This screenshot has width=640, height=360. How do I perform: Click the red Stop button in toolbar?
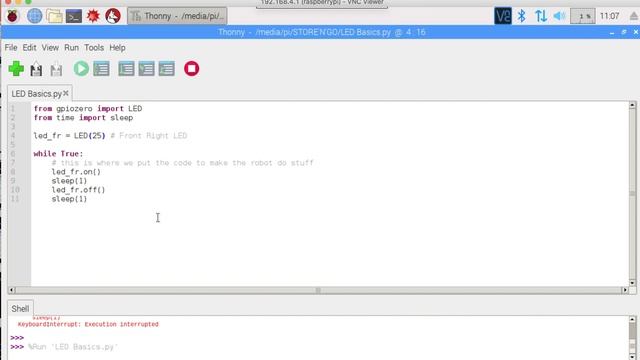tap(191, 69)
